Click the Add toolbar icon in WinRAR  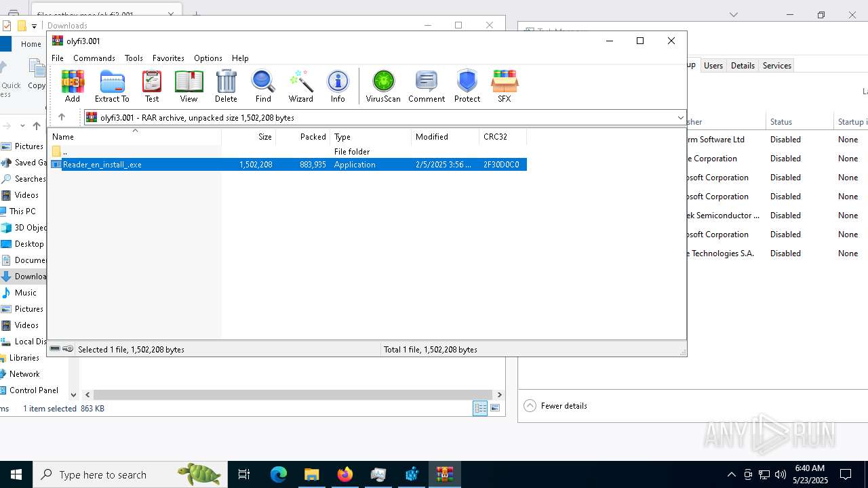pyautogui.click(x=73, y=86)
